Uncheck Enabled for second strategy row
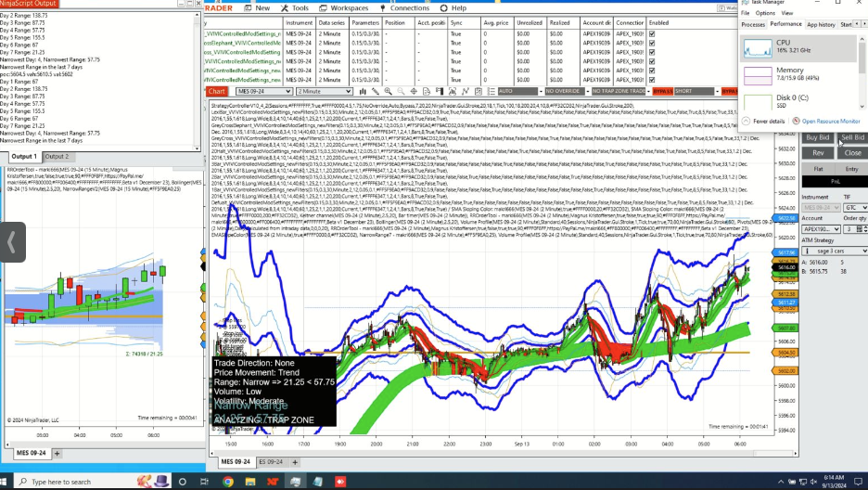The image size is (868, 490). click(652, 44)
